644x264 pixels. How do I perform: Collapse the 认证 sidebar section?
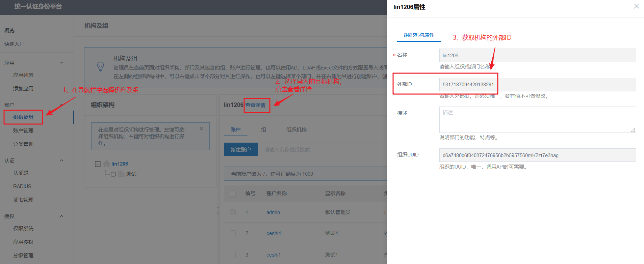pyautogui.click(x=61, y=160)
